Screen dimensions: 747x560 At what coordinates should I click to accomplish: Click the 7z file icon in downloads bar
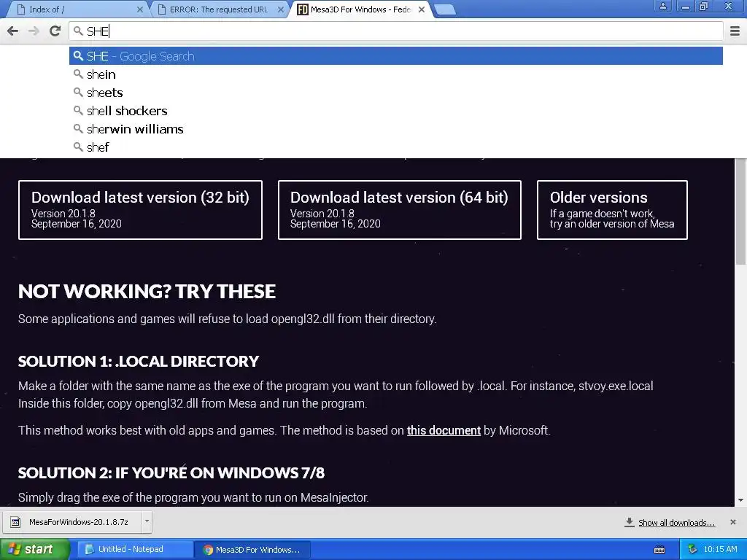[15, 522]
